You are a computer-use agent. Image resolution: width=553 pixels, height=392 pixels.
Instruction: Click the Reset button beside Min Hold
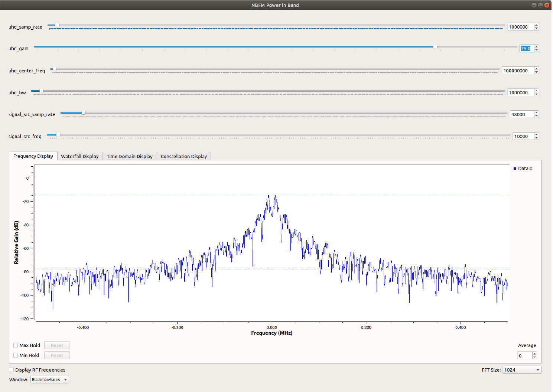57,355
